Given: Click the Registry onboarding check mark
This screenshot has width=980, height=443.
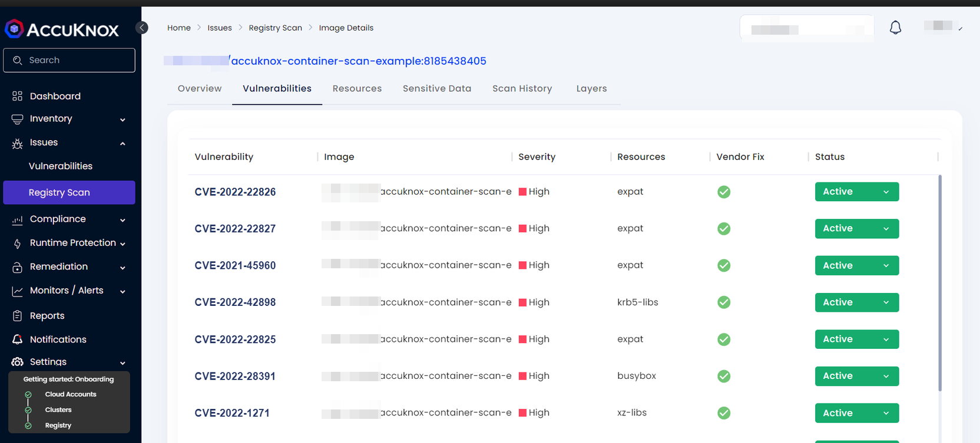Looking at the screenshot, I should [28, 425].
